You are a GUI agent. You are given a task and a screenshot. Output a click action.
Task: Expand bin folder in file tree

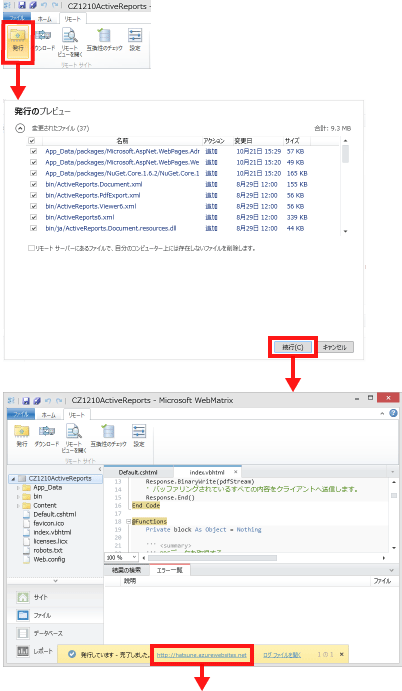18,497
